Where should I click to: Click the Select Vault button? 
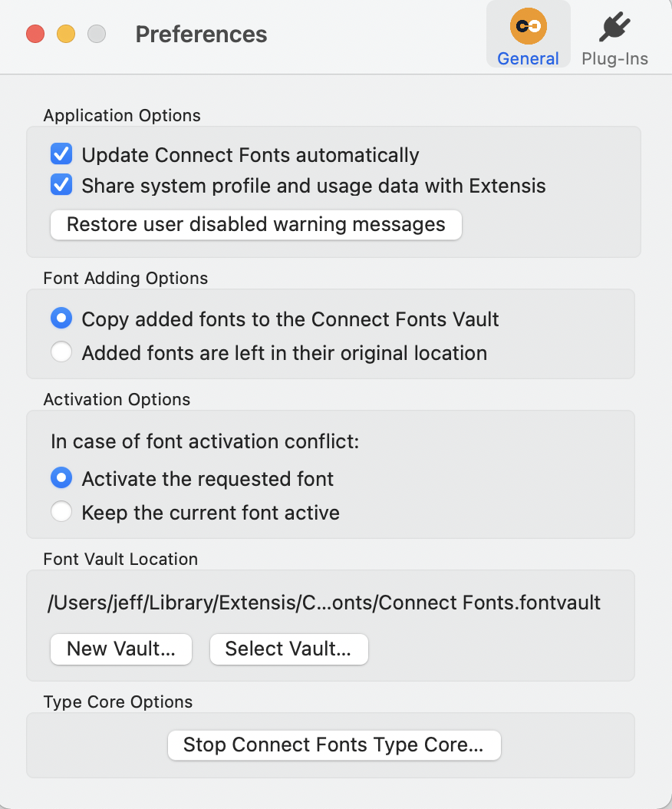(x=288, y=649)
